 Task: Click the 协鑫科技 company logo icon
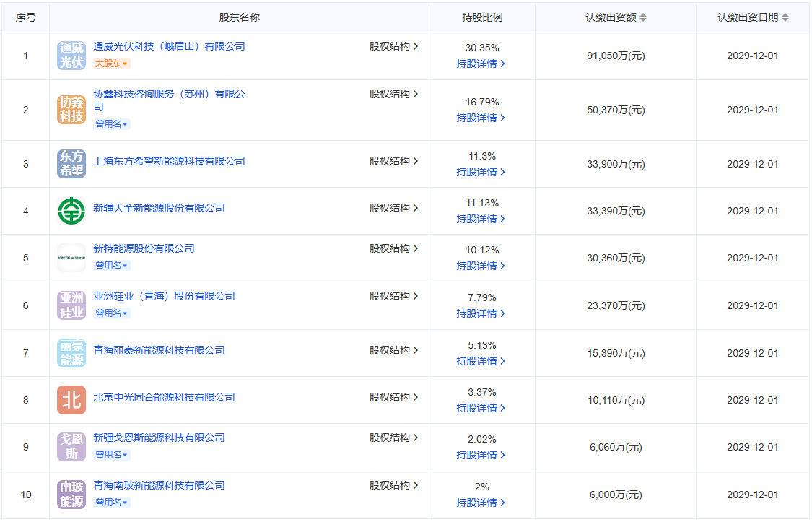(71, 110)
